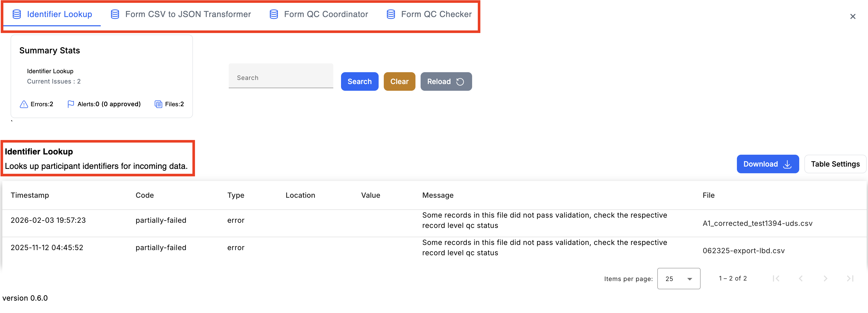
Task: Click the File column header
Action: 708,195
